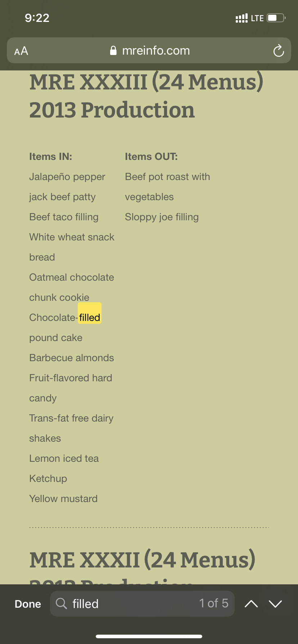Tap the MRE XXXII (24 Menus) heading
Screen dimensions: 298x644
click(143, 560)
